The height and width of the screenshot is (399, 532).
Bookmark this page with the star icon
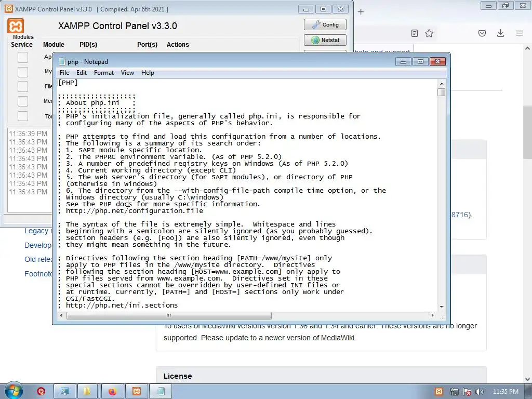[429, 33]
